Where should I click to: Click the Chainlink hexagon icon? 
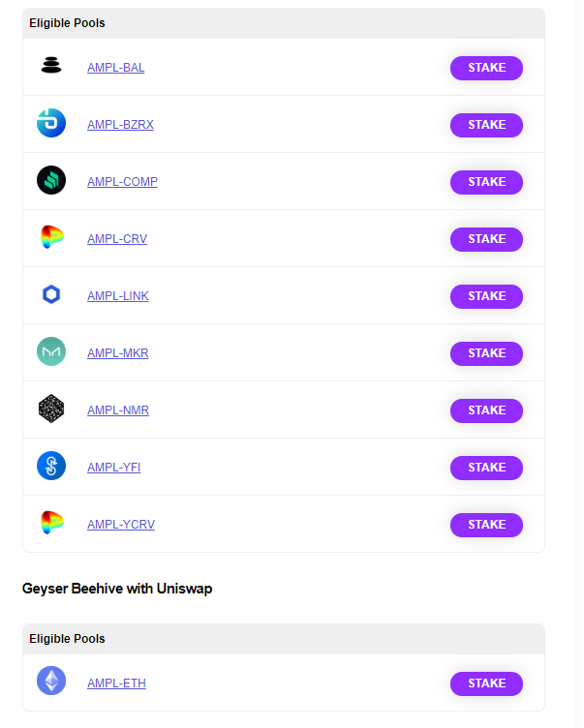51,294
